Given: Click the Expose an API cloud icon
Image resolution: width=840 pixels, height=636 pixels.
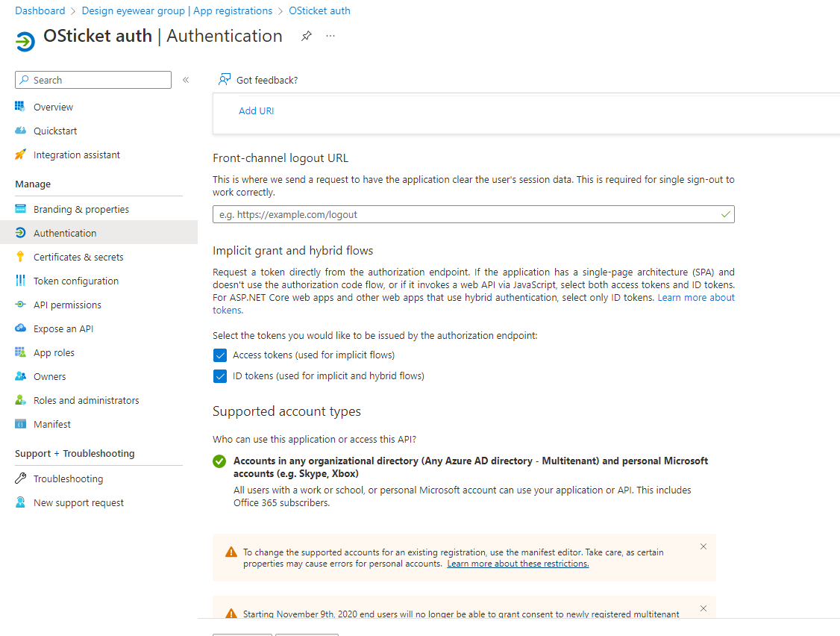Looking at the screenshot, I should click(x=20, y=328).
